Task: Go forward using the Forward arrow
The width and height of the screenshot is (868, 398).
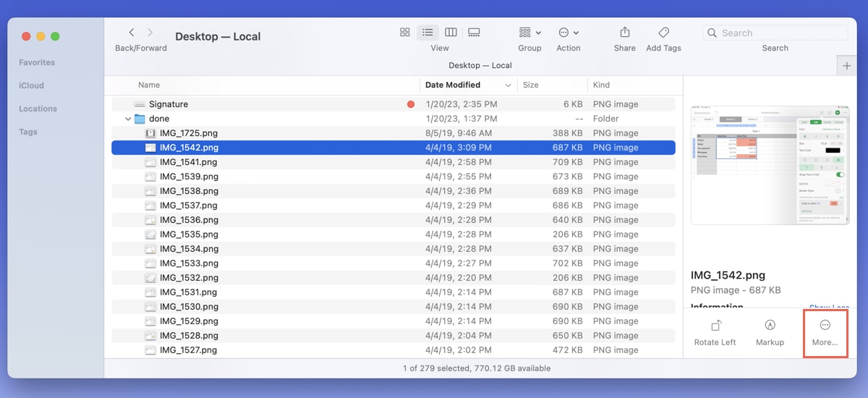Action: [x=150, y=33]
